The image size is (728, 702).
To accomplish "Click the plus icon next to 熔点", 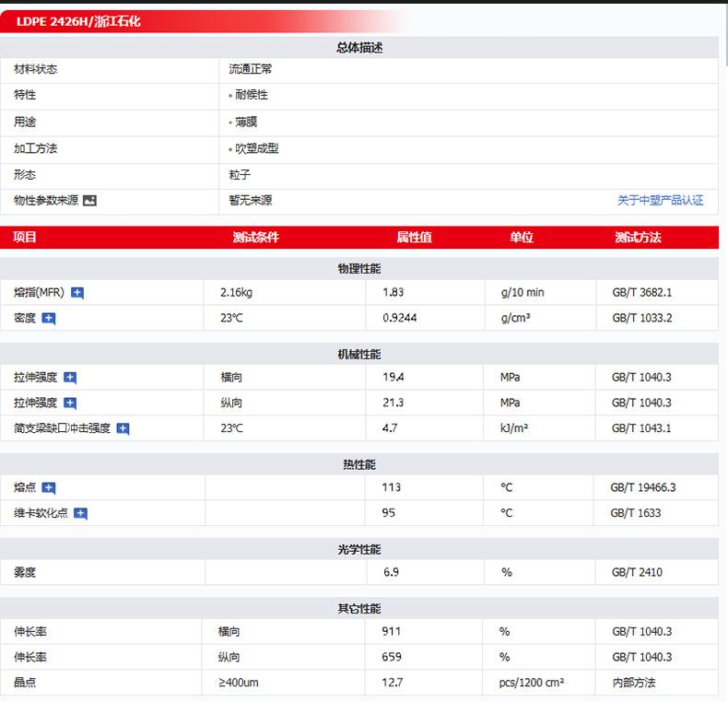I will point(49,488).
